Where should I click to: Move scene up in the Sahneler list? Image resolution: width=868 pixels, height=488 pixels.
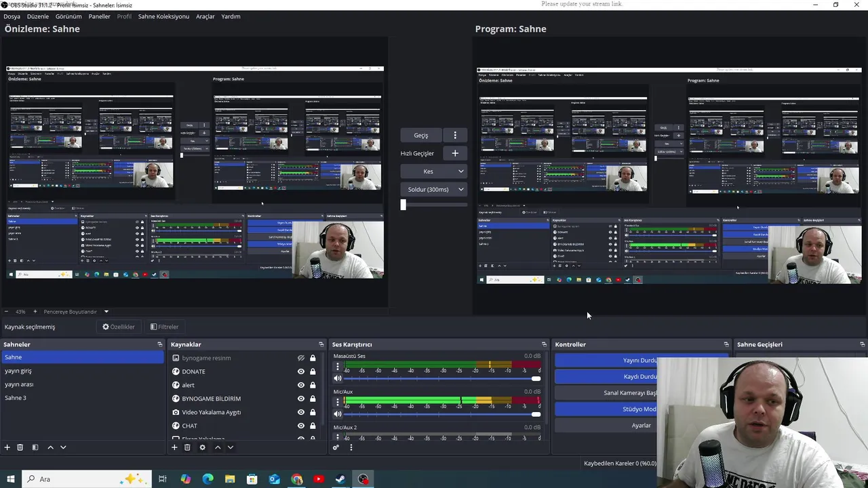[x=50, y=447]
